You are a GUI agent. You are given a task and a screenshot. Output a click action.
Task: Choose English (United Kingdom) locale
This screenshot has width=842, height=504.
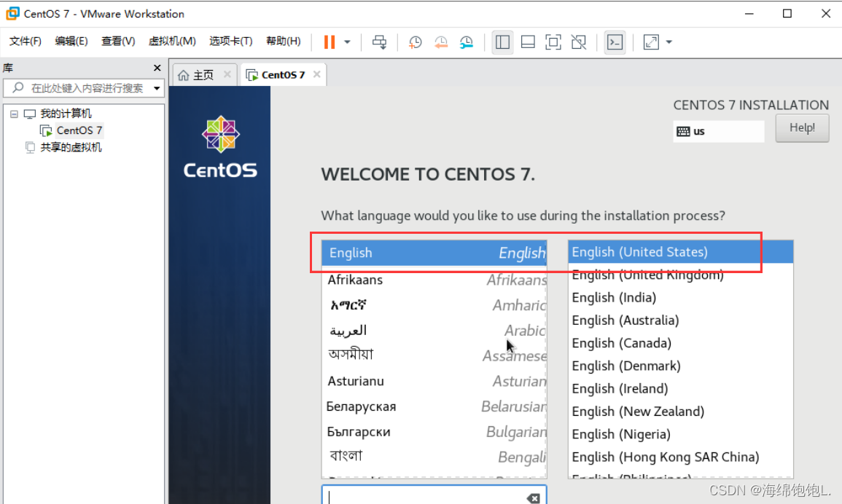pyautogui.click(x=680, y=275)
